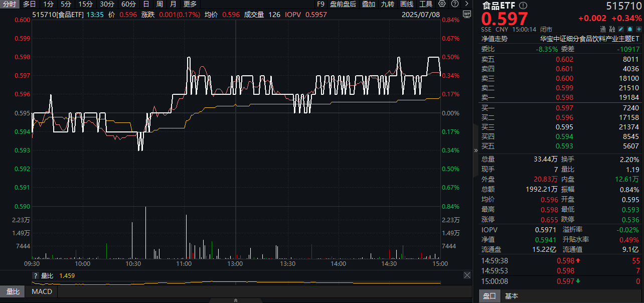Click the F9 button in the toolbar
The height and width of the screenshot is (303, 644).
point(320,4)
